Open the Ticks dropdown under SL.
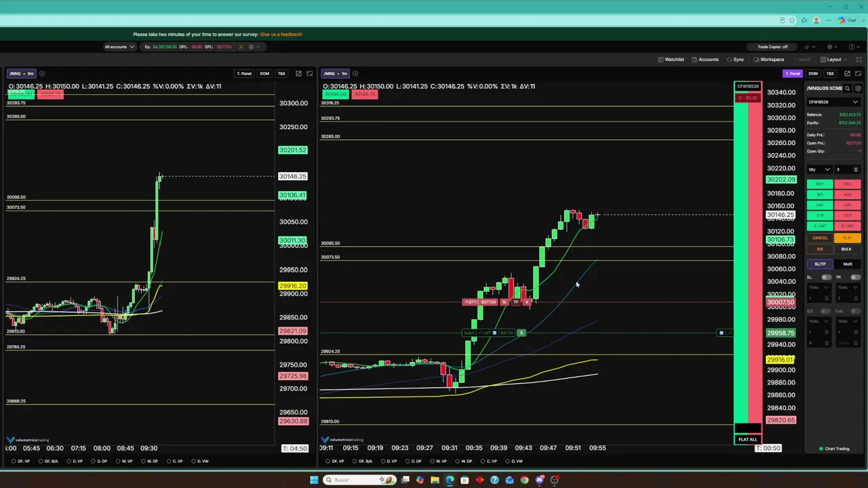The width and height of the screenshot is (868, 488). tap(819, 287)
